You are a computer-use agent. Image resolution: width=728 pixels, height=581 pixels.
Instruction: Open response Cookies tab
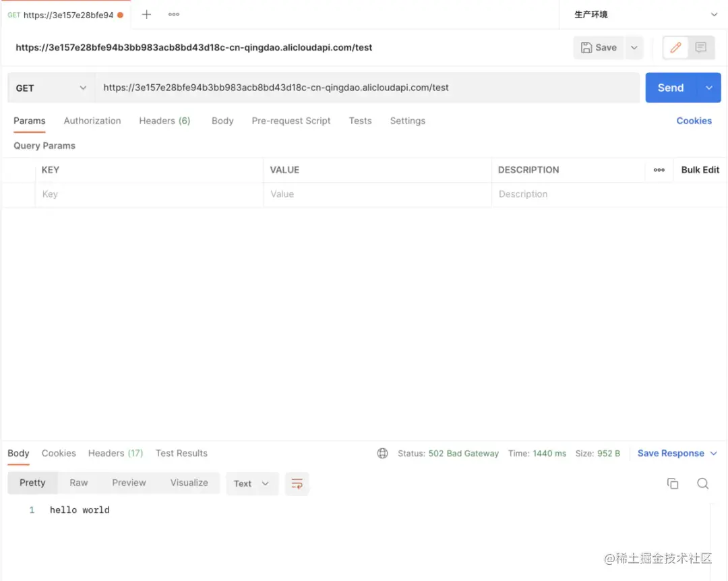[59, 454]
